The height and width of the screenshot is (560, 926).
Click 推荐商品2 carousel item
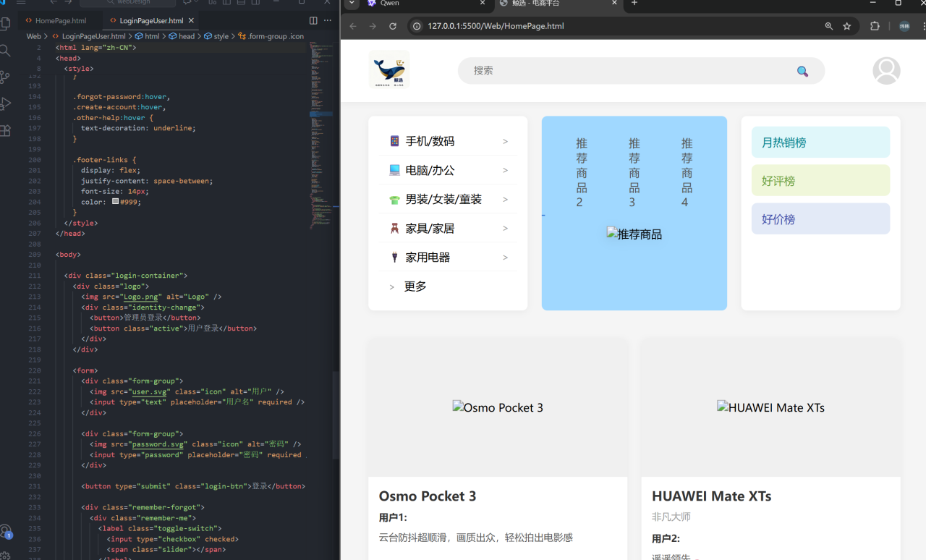tap(582, 173)
